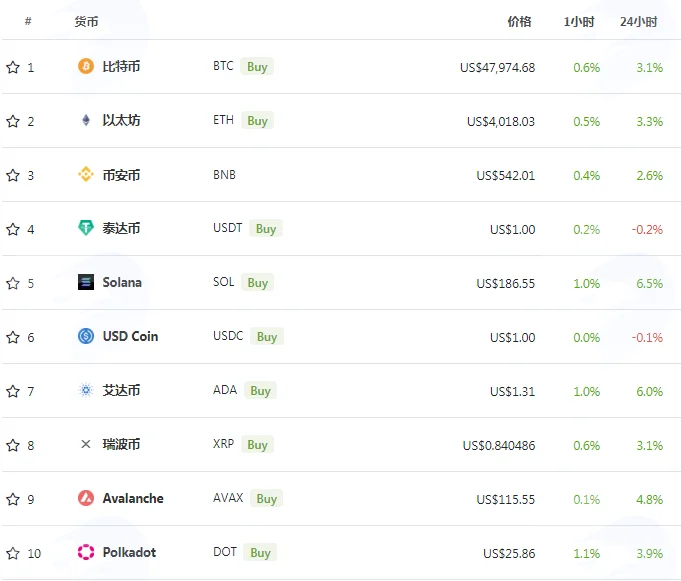Click the Tether green logo icon
This screenshot has width=681, height=581.
(86, 228)
